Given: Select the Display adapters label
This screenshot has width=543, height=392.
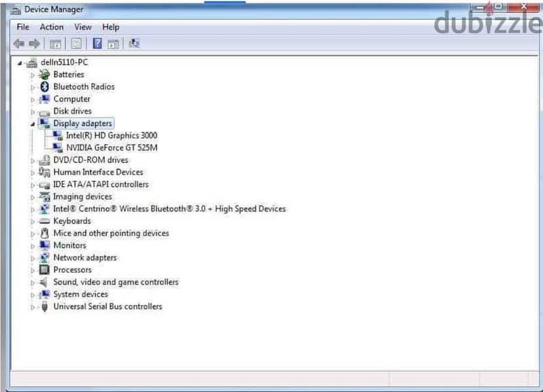Looking at the screenshot, I should 83,123.
